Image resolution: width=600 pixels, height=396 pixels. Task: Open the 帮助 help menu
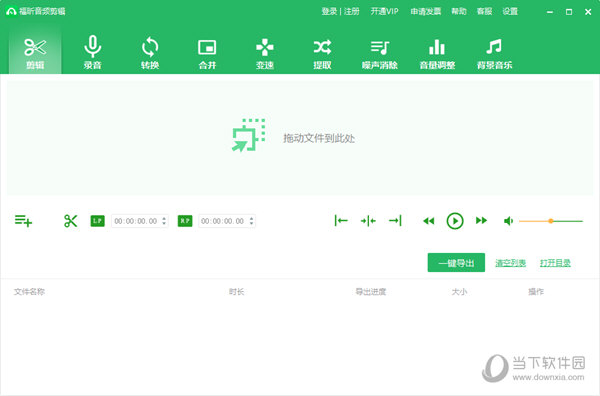click(459, 11)
